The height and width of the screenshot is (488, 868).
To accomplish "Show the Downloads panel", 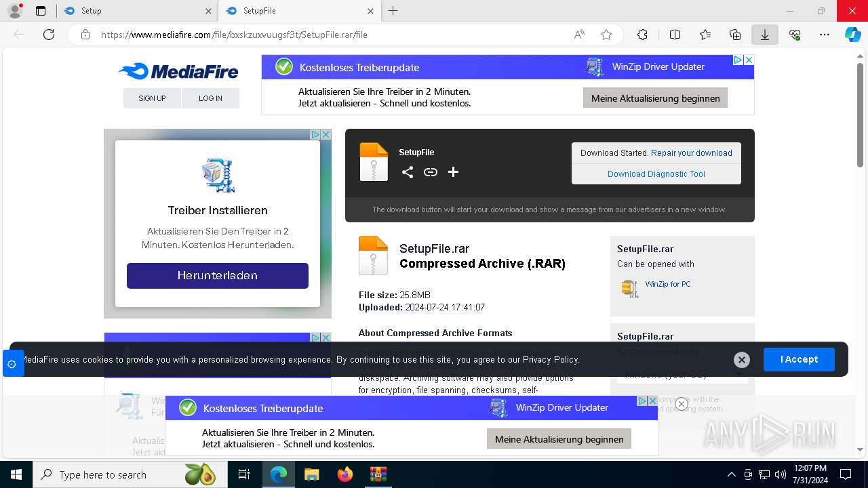I will 765,35.
